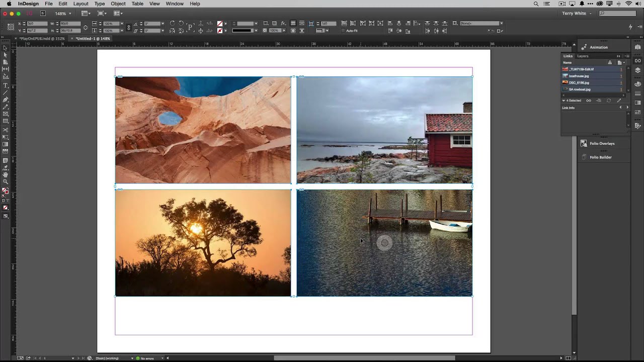Click the Fill/Stroke swatch in Tools panel
Viewport: 644px width, 362px height.
click(5, 191)
